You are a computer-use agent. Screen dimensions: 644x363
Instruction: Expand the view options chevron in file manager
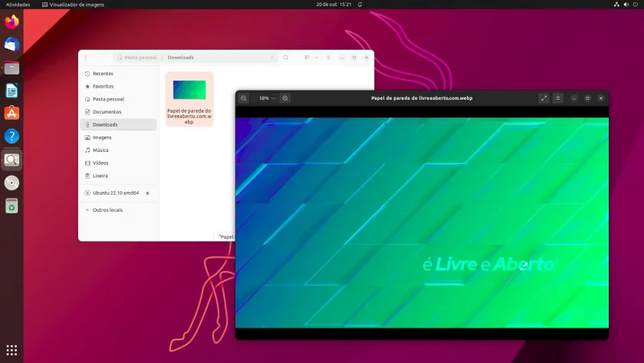pyautogui.click(x=317, y=58)
